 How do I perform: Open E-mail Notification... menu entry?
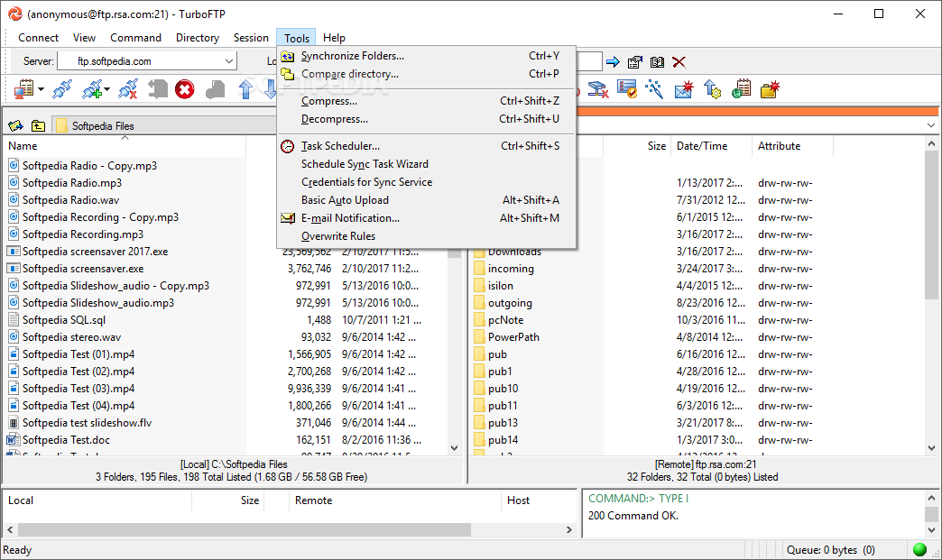tap(427, 218)
